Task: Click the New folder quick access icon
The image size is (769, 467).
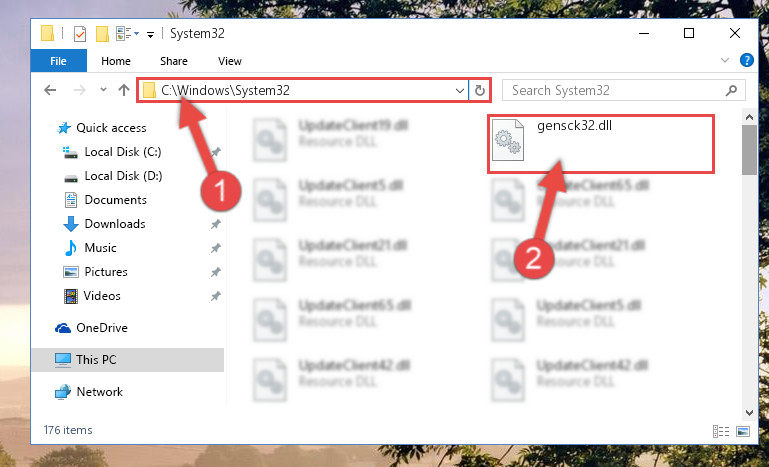Action: (x=102, y=34)
